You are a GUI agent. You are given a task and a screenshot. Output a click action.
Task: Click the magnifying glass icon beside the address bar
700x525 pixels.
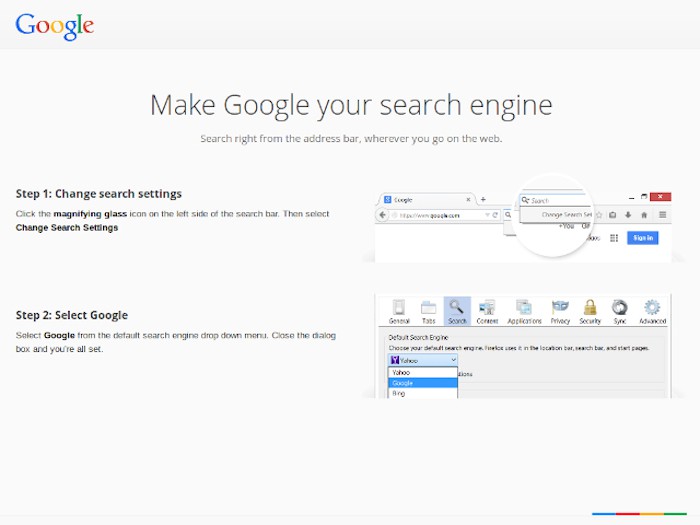508,215
